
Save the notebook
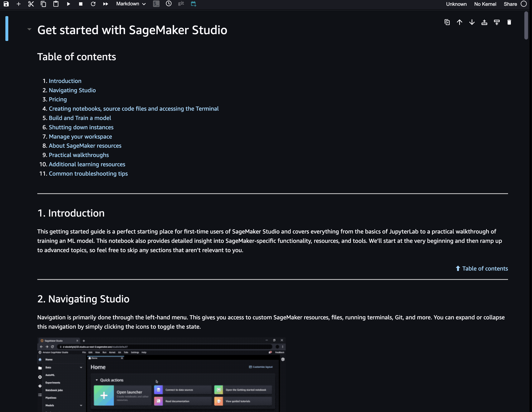[6, 4]
